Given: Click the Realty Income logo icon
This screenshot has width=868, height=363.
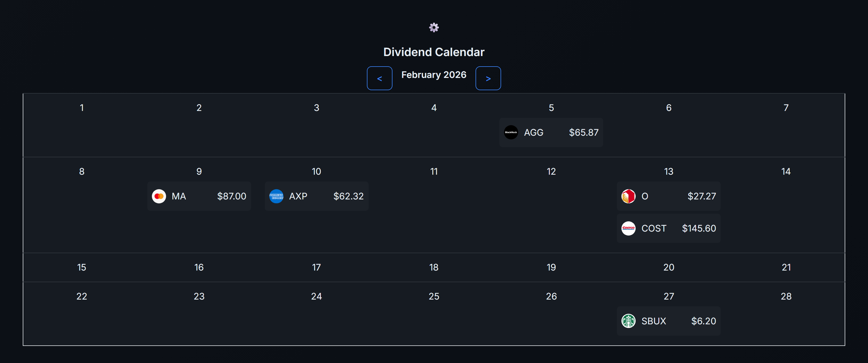Looking at the screenshot, I should (x=628, y=196).
